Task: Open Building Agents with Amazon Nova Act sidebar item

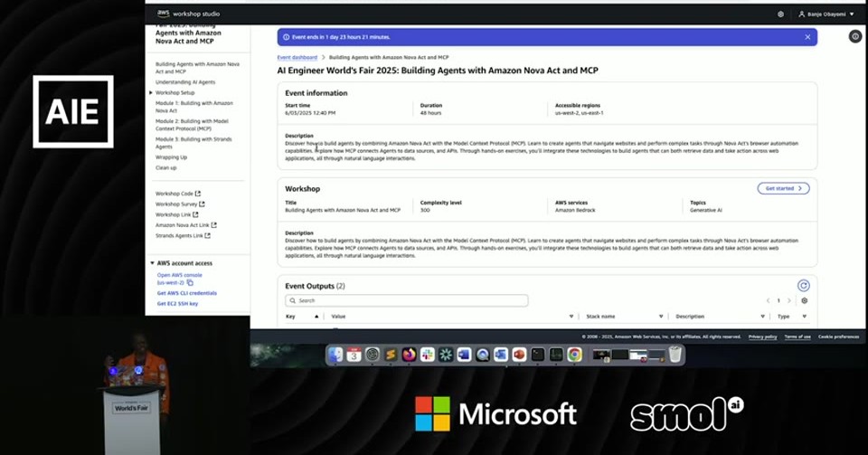Action: click(198, 68)
